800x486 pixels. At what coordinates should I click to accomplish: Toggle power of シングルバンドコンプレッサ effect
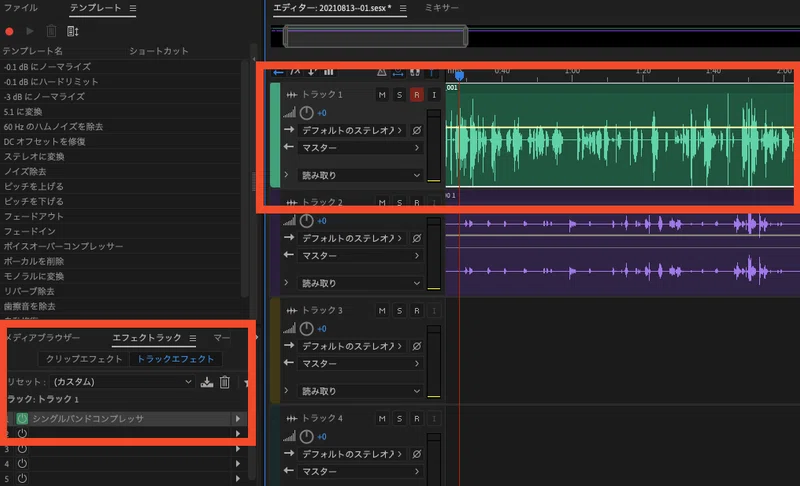click(22, 419)
